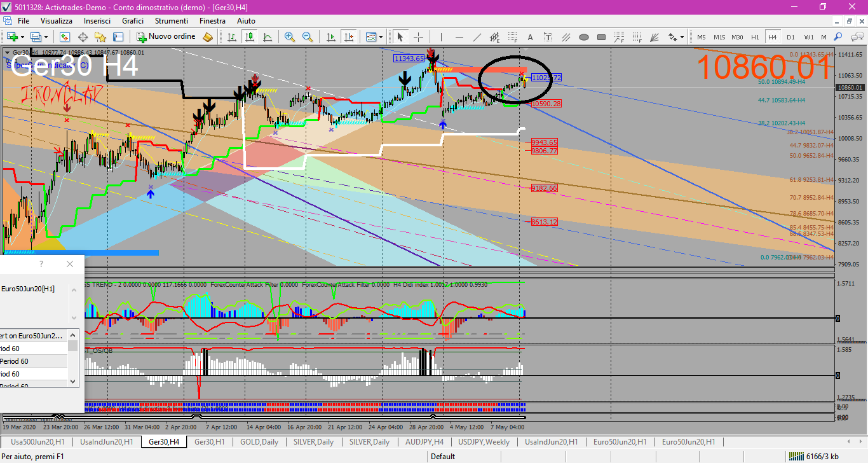Open the Inserisci menu
The image size is (868, 463).
click(x=97, y=21)
